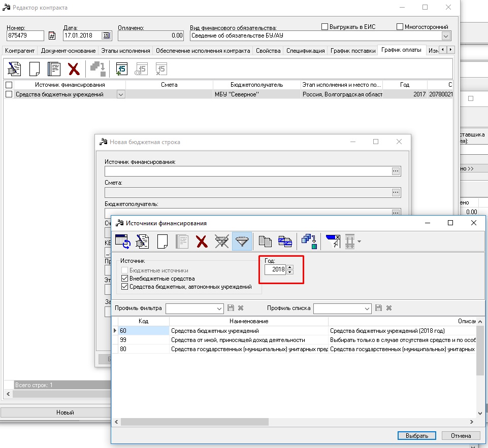
Task: Switch to the Спецификация tab
Action: 305,51
